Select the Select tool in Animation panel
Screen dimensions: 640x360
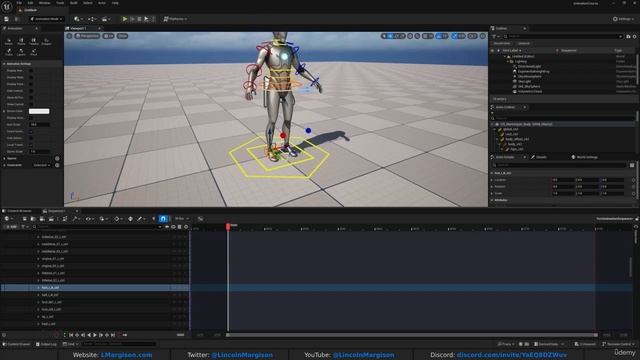click(x=9, y=41)
